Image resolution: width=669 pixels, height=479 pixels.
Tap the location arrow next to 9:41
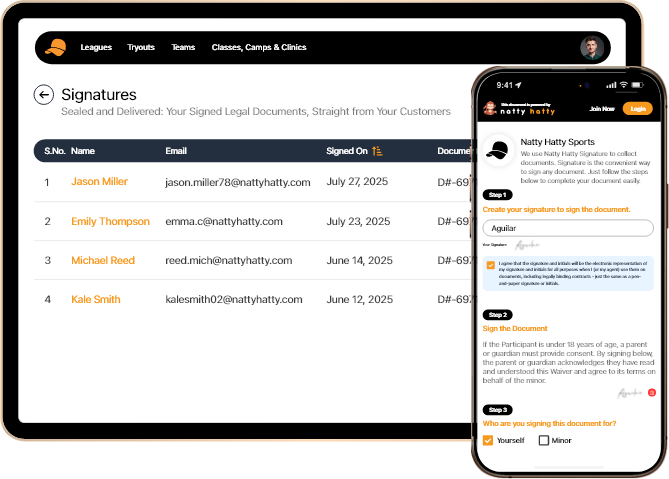pyautogui.click(x=518, y=85)
